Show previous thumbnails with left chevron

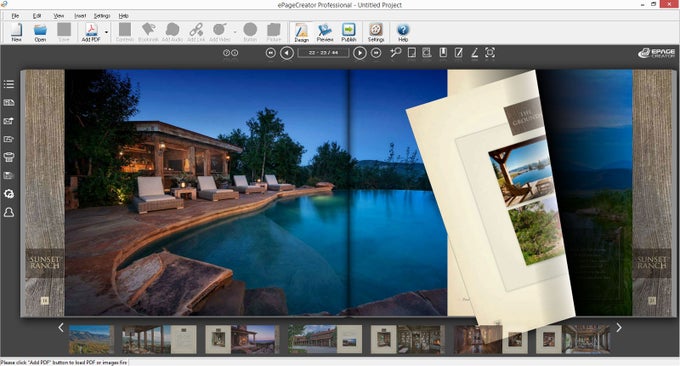pyautogui.click(x=61, y=328)
